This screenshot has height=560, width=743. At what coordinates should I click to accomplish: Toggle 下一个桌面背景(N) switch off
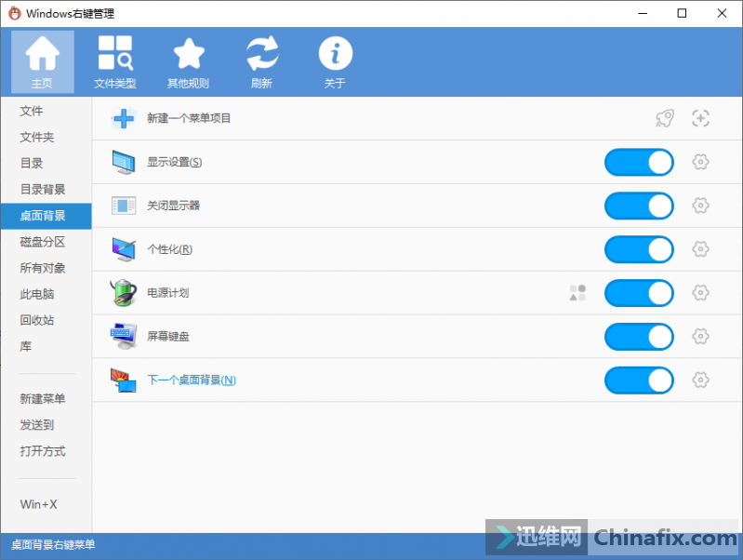tap(639, 380)
